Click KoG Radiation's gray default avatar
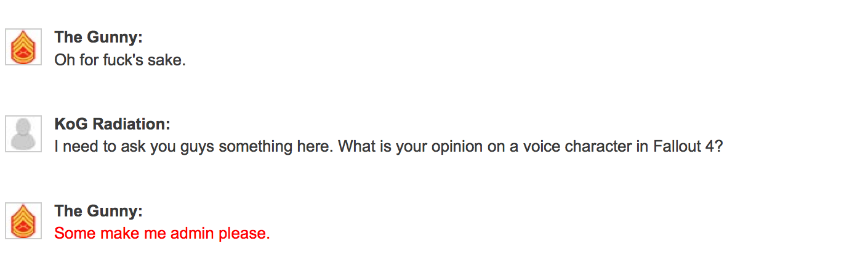 [x=23, y=133]
